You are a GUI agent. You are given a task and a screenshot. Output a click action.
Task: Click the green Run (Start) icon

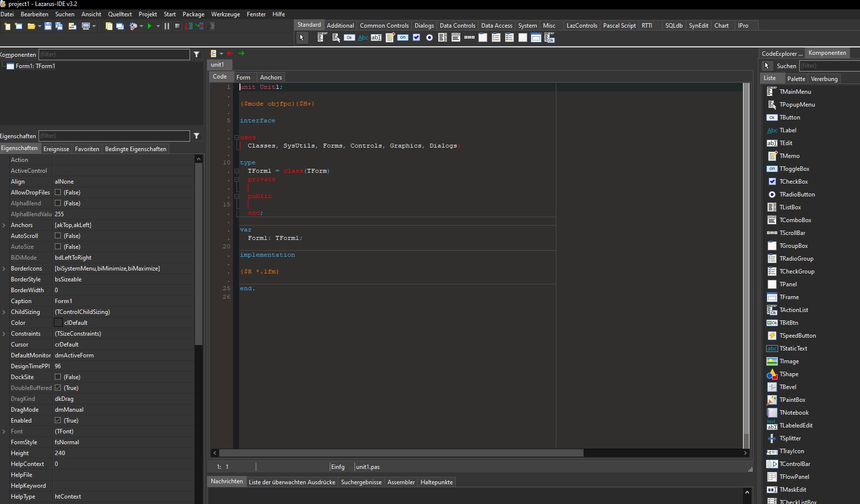pyautogui.click(x=150, y=26)
